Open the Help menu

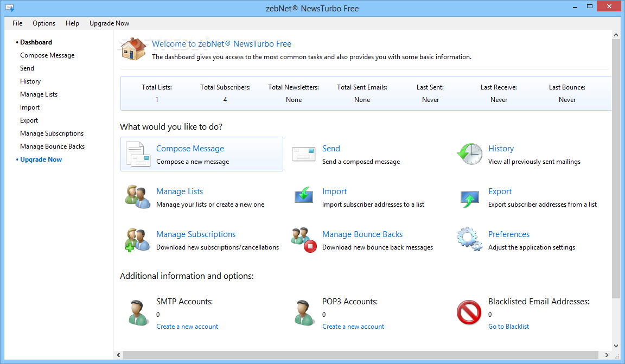[72, 23]
